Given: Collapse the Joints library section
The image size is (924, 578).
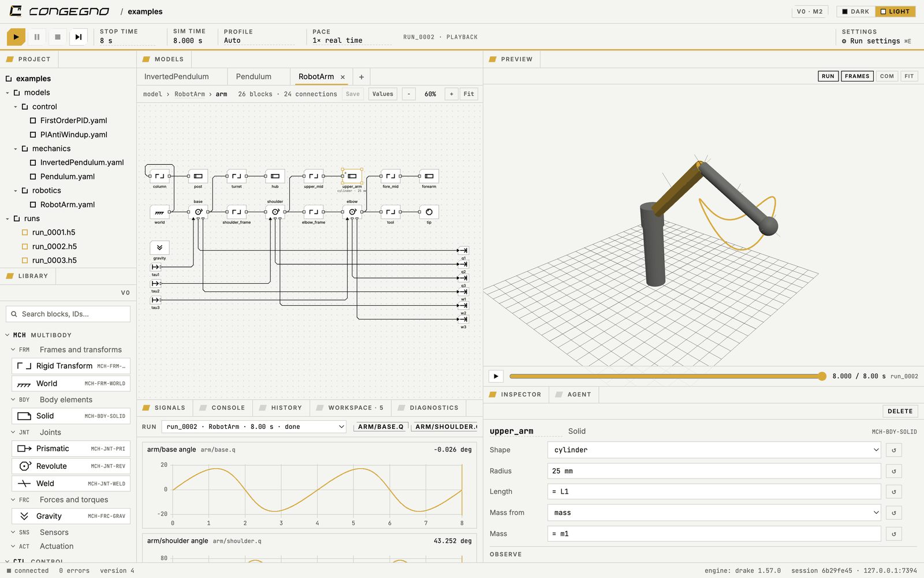Looking at the screenshot, I should point(13,432).
